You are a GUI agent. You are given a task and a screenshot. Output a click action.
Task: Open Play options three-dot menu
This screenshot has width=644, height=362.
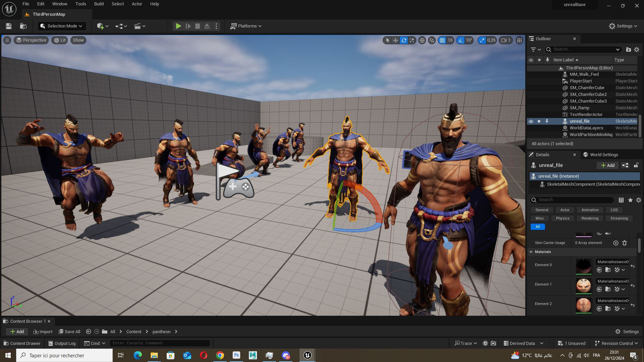[216, 26]
